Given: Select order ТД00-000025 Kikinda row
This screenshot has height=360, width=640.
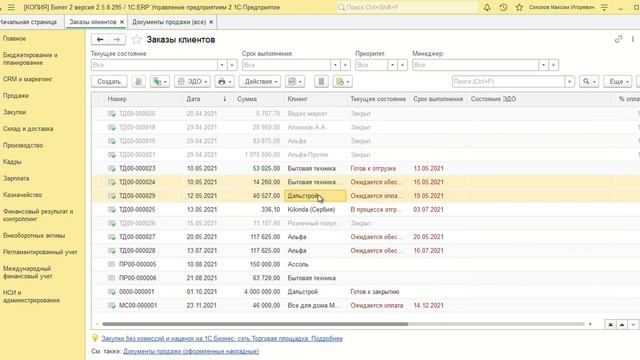Looking at the screenshot, I should tap(365, 209).
